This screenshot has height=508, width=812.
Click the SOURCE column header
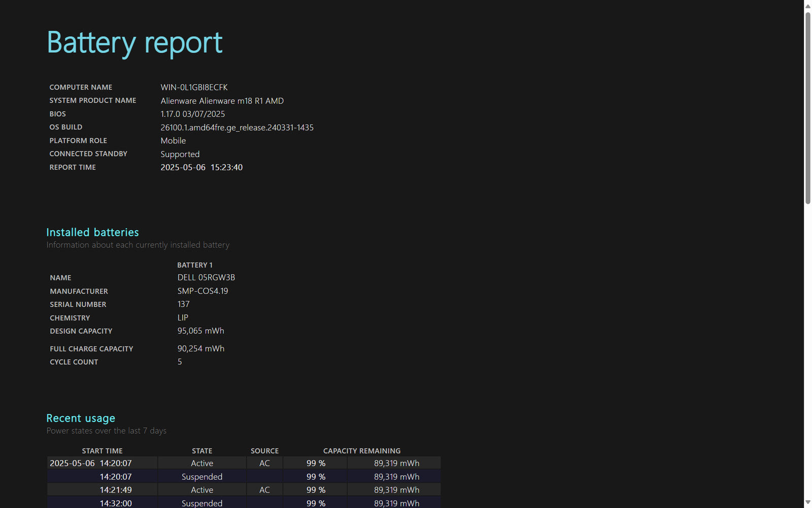pyautogui.click(x=264, y=451)
